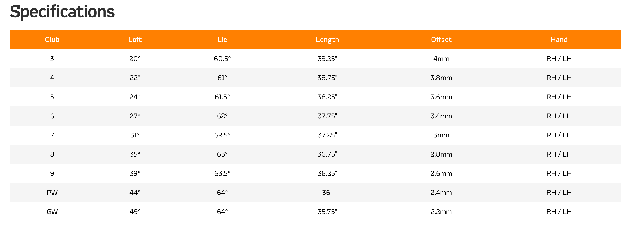Screen dimensions: 644x235
Task: Click the 31° loft value
Action: pyautogui.click(x=135, y=135)
